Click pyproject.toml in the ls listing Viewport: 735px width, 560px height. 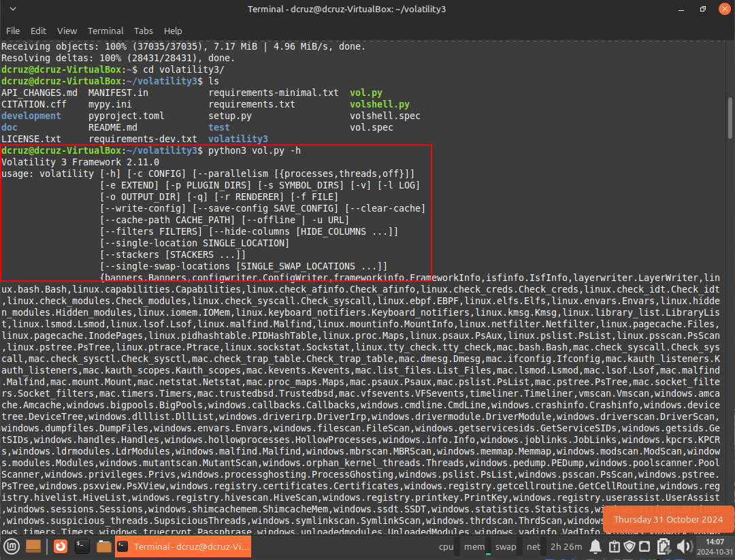pyautogui.click(x=126, y=116)
